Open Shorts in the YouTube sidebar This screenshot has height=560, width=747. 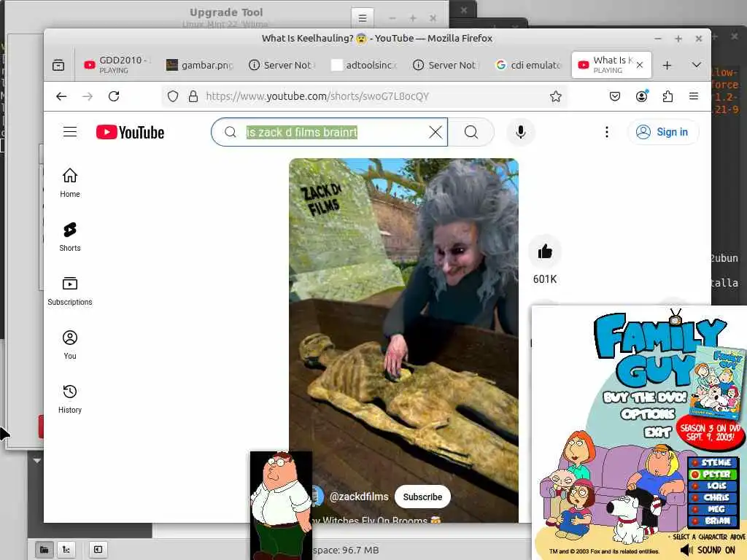click(70, 237)
